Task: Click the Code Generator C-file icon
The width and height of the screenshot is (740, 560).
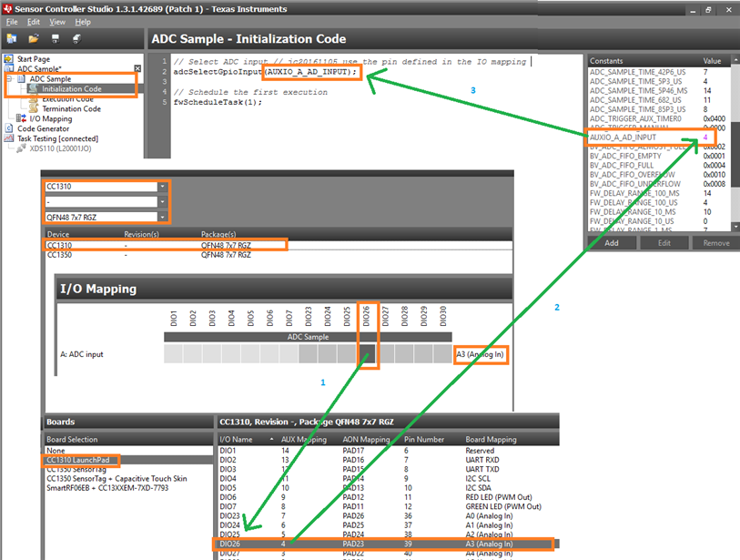Action: click(x=8, y=128)
